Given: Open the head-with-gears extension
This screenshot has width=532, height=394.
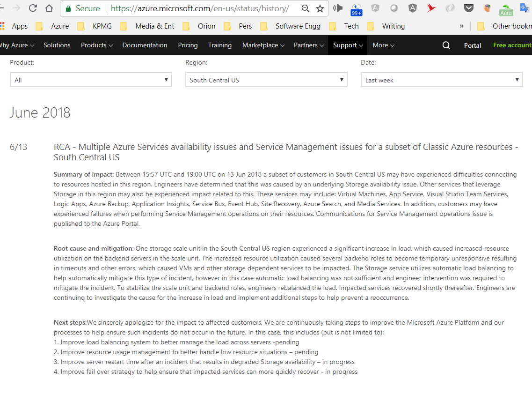Looking at the screenshot, I should tap(487, 8).
